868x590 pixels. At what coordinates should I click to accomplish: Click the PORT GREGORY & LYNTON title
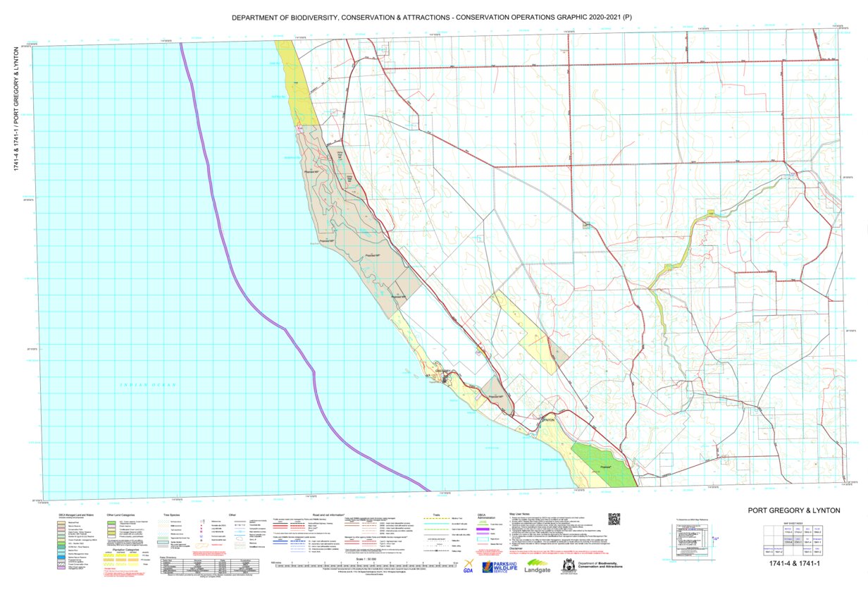coord(794,510)
